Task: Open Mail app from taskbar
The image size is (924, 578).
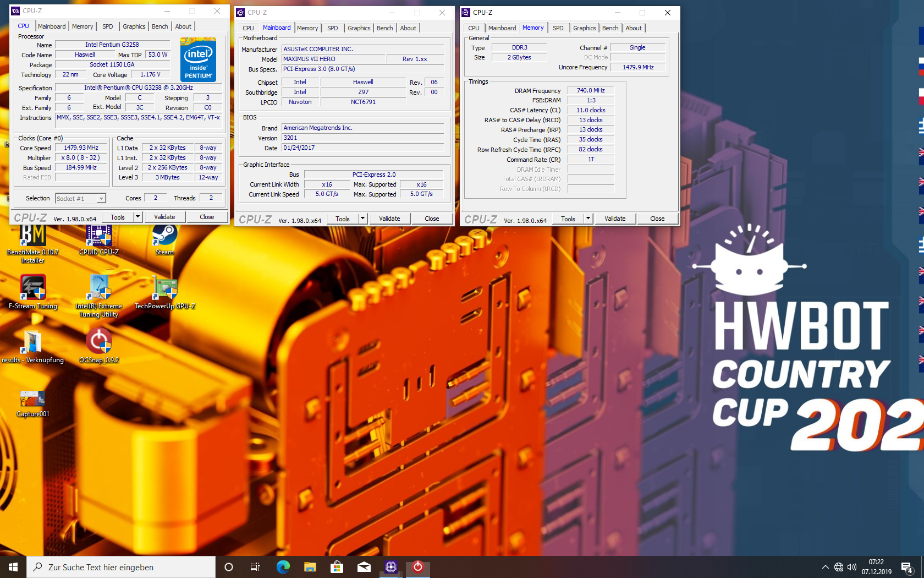Action: point(364,567)
